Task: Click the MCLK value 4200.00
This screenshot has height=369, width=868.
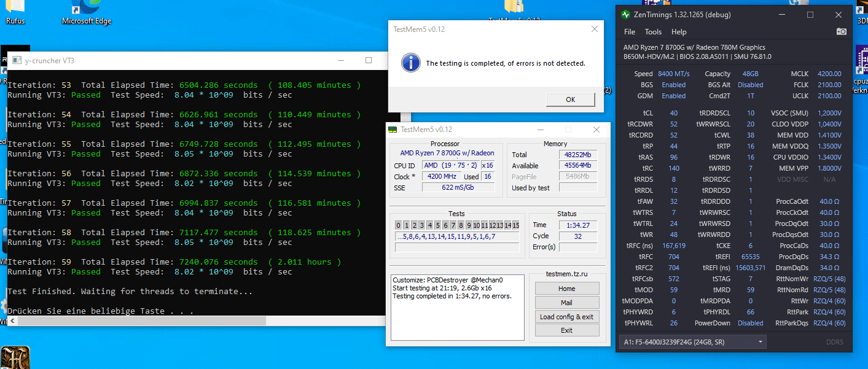Action: 829,74
